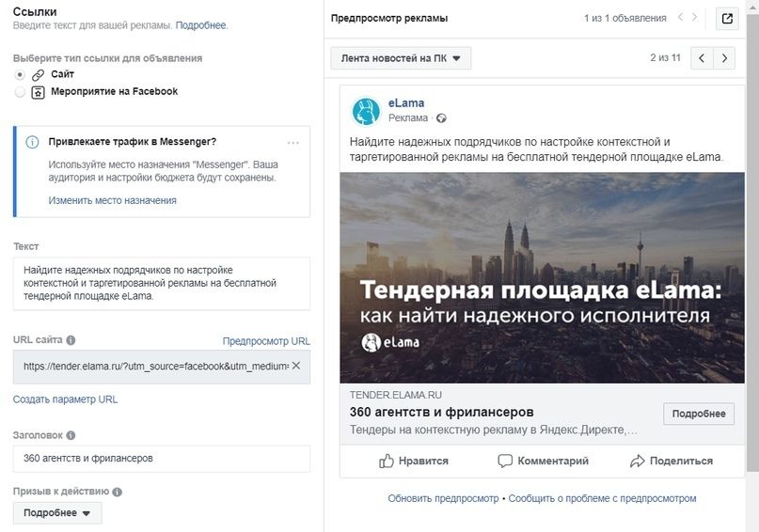Image resolution: width=759 pixels, height=532 pixels.
Task: Open Призыв к действию Подробнее dropdown
Action: coord(57,513)
